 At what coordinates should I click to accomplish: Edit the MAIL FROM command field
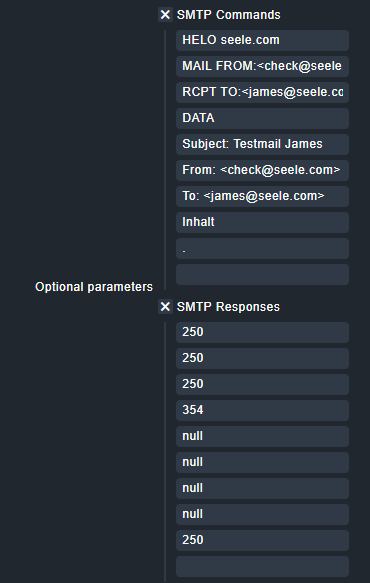point(262,66)
